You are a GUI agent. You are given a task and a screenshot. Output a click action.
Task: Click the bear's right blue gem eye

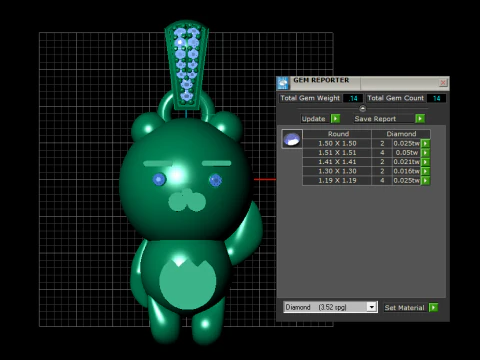(x=215, y=180)
